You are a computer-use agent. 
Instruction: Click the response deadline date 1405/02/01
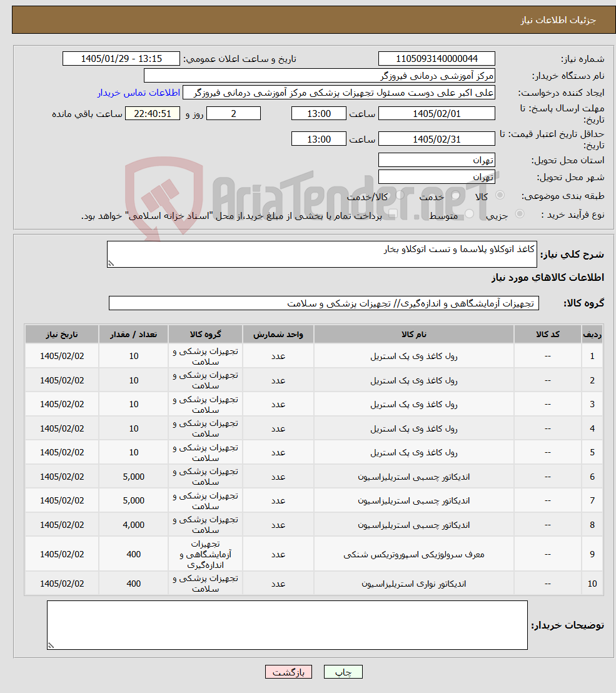tap(437, 114)
